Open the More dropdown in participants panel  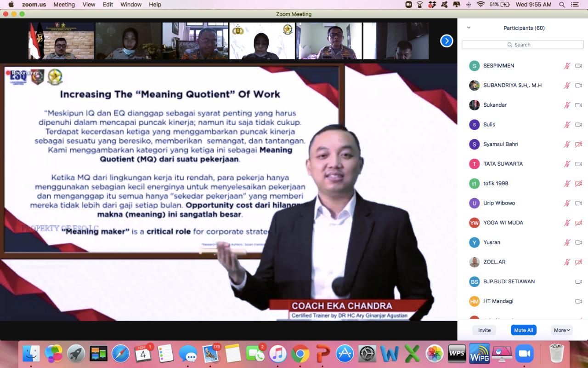[562, 330]
